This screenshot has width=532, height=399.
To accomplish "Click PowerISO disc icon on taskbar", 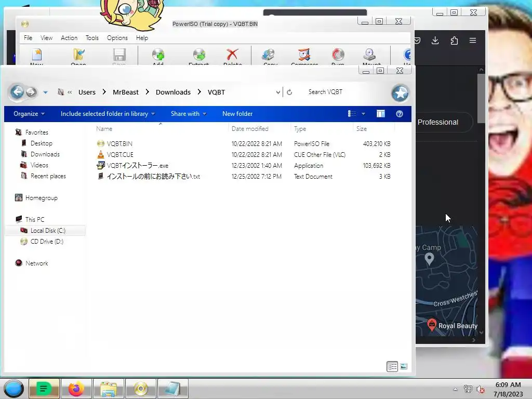I will point(140,389).
